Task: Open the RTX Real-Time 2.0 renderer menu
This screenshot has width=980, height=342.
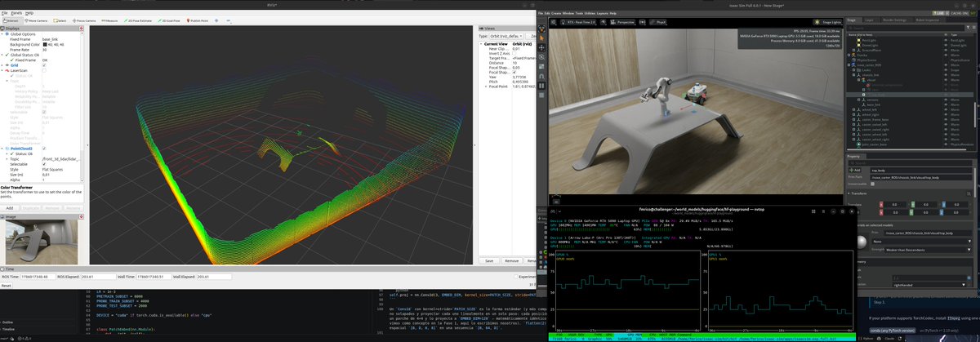Action: tap(579, 22)
